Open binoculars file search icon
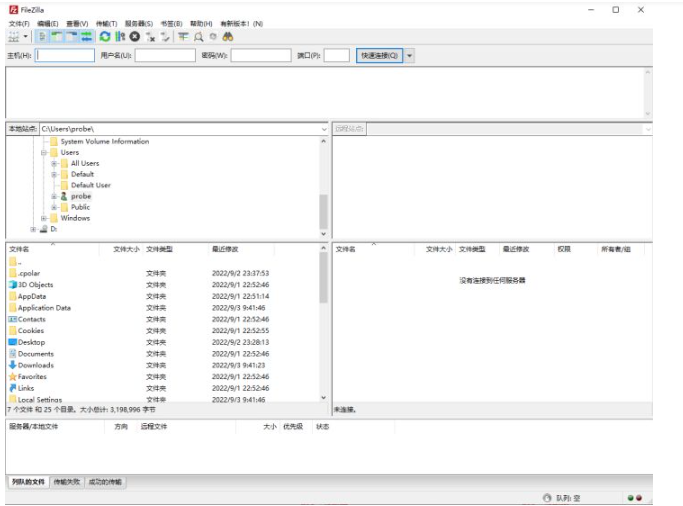 click(228, 37)
